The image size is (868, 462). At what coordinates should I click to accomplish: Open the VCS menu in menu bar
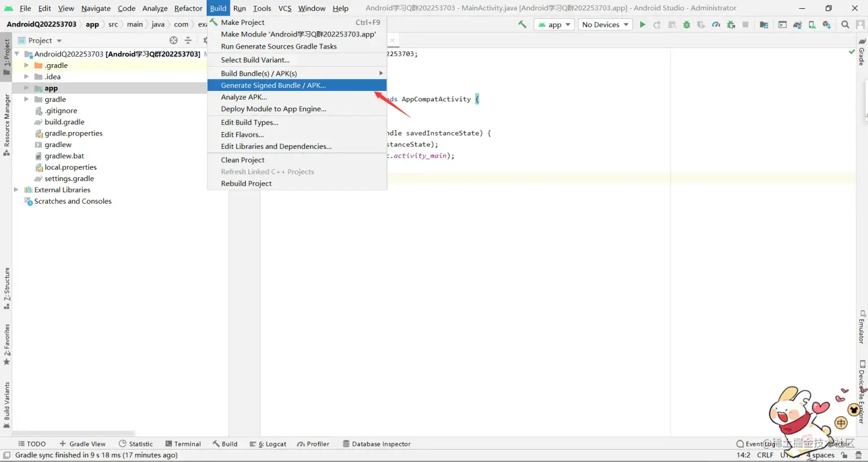[x=285, y=8]
